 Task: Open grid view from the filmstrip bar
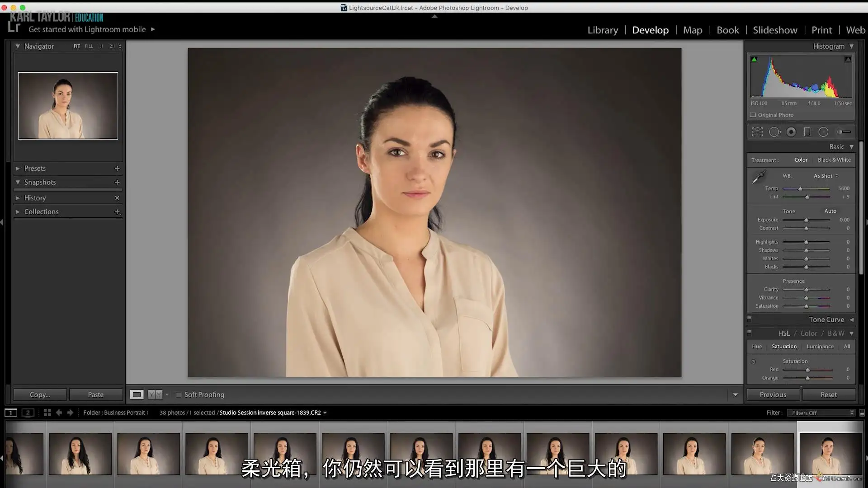pos(47,413)
